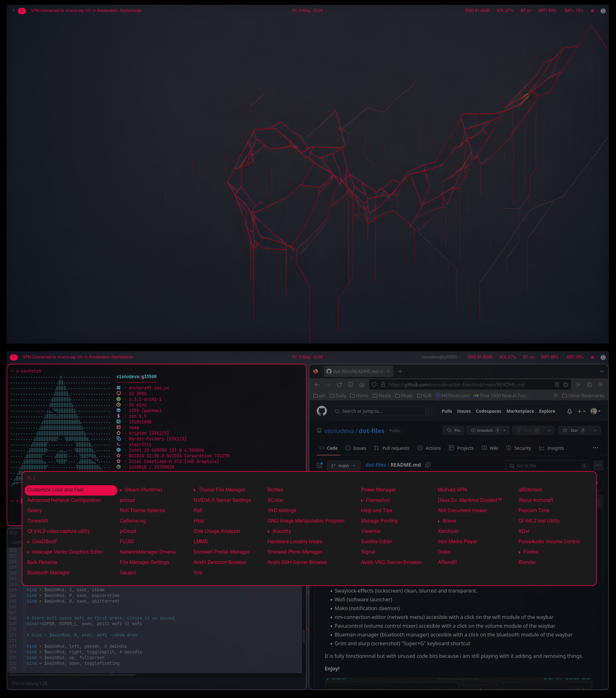Bookmark page with the star icon
The width and height of the screenshot is (616, 698).
(x=566, y=384)
